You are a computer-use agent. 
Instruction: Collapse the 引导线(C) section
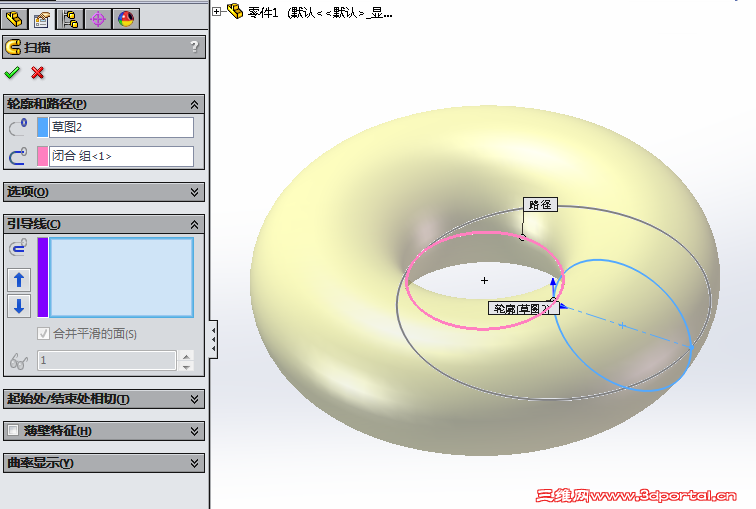point(194,224)
